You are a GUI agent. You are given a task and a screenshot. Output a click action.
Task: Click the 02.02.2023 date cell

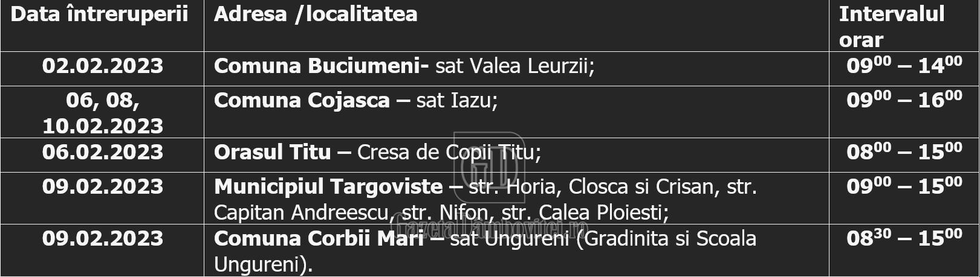(x=102, y=69)
